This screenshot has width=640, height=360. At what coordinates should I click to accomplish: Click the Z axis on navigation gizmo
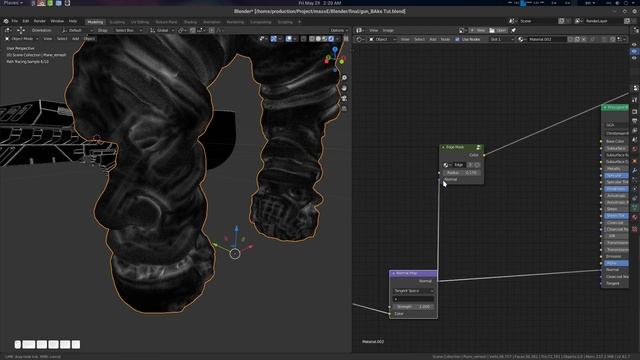pyautogui.click(x=335, y=49)
